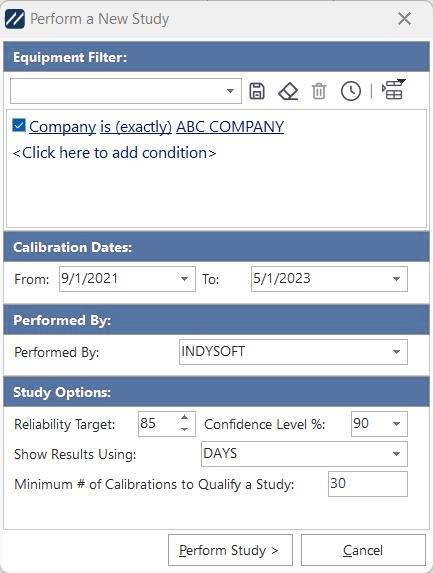Viewport: 433px width, 573px height.
Task: Click the Company field link in condition
Action: tap(62, 127)
